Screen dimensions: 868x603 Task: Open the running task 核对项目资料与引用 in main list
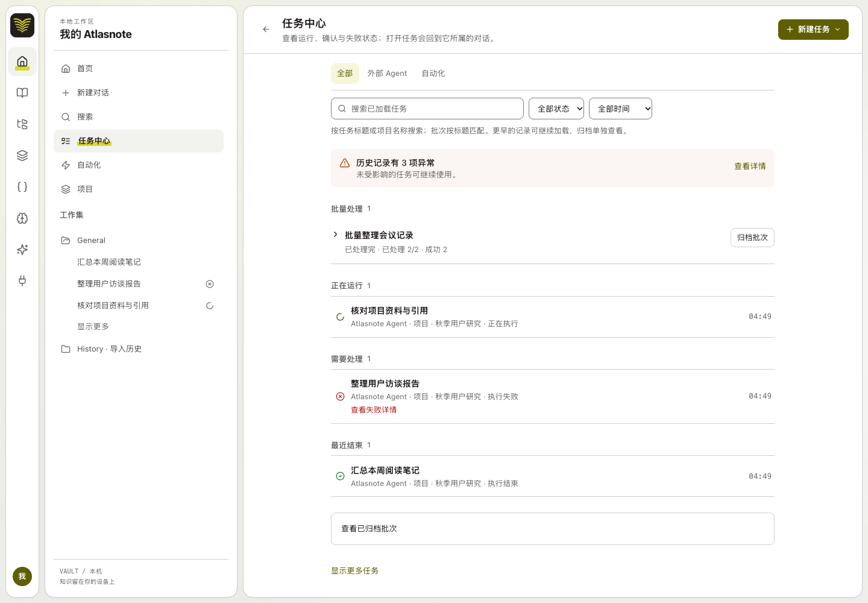553,317
